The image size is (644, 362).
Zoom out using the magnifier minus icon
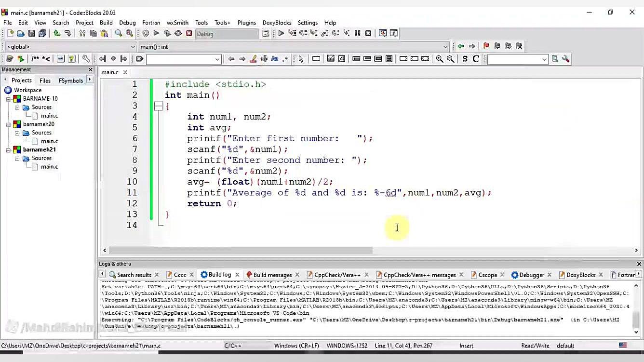coord(451,59)
